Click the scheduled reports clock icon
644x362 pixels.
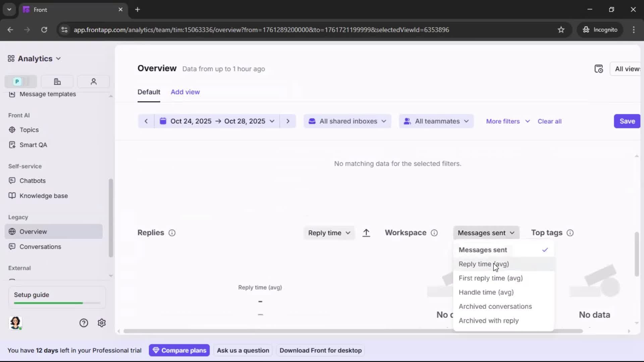[599, 68]
